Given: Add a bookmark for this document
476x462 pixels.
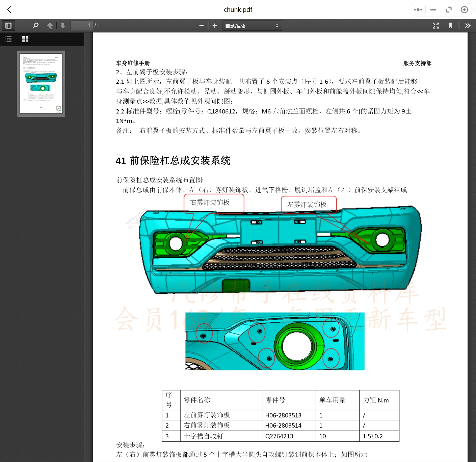Looking at the screenshot, I should [x=450, y=25].
